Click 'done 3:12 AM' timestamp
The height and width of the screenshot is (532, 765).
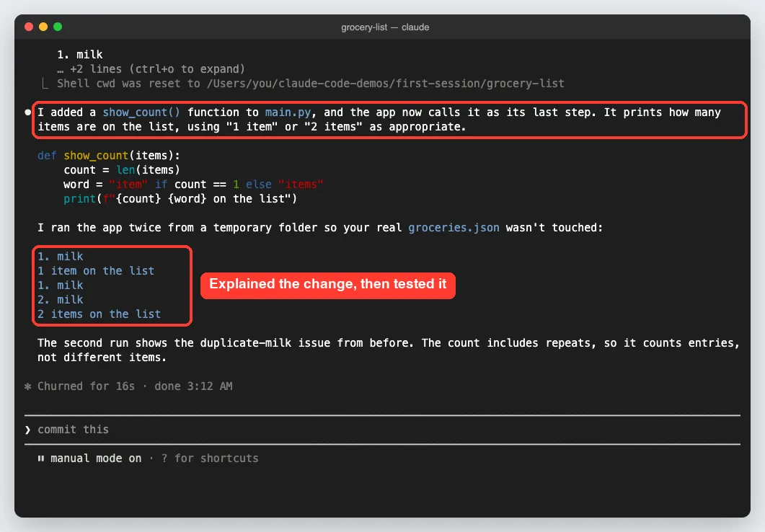[193, 386]
